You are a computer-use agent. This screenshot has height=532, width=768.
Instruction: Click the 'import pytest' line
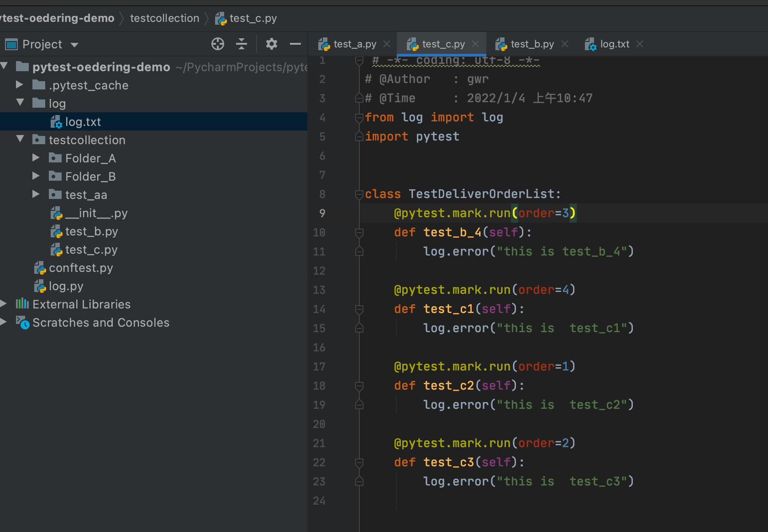point(412,137)
